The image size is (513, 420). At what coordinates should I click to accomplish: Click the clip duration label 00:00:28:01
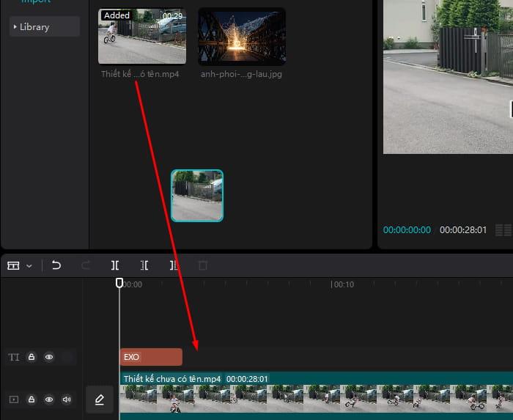tap(247, 379)
